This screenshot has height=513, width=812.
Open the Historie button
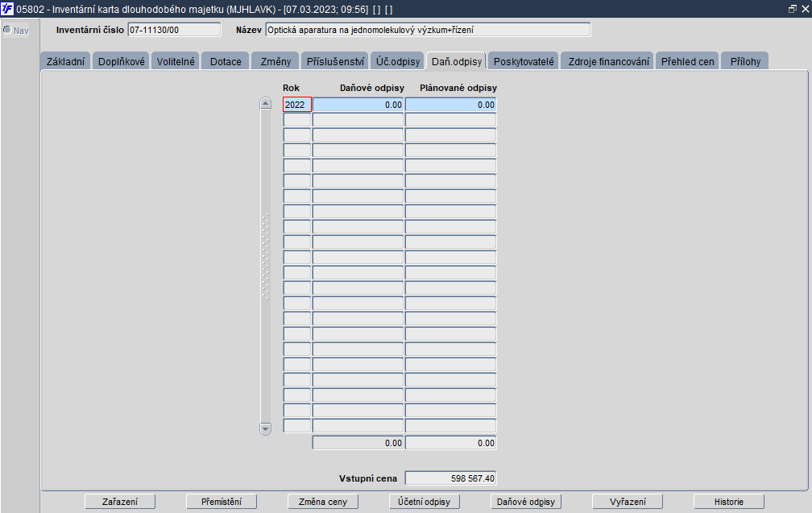coord(728,502)
